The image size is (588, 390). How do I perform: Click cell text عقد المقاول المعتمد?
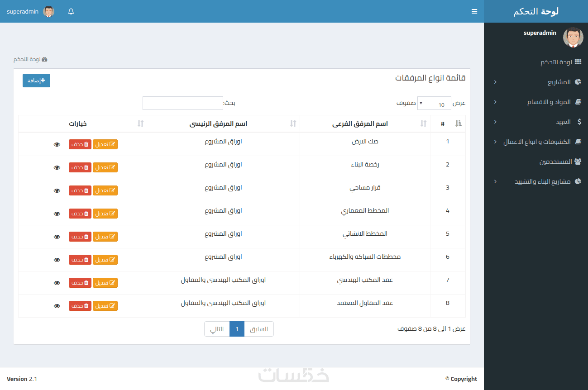(x=365, y=303)
